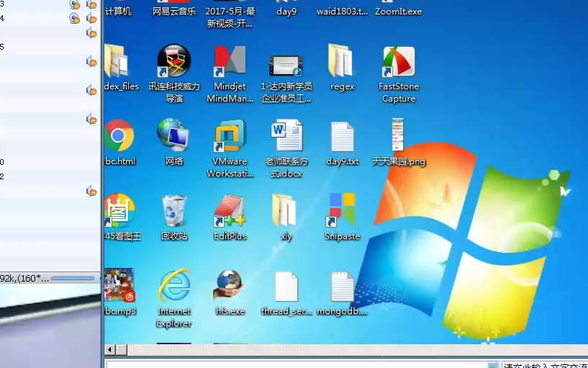The image size is (588, 368).
Task: Open the mongodb... text file
Action: (x=343, y=286)
